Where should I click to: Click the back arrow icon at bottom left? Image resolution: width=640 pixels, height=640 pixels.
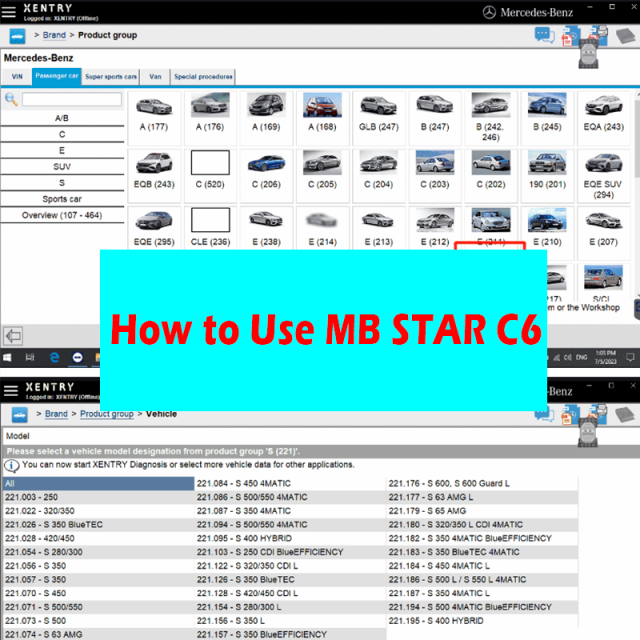pyautogui.click(x=13, y=336)
